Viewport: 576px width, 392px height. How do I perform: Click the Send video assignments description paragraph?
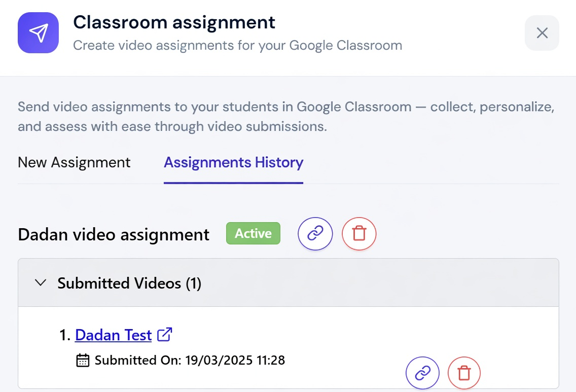tap(286, 117)
